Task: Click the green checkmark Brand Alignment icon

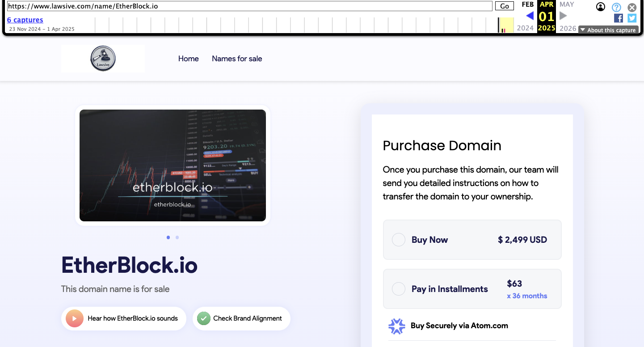Action: point(204,318)
